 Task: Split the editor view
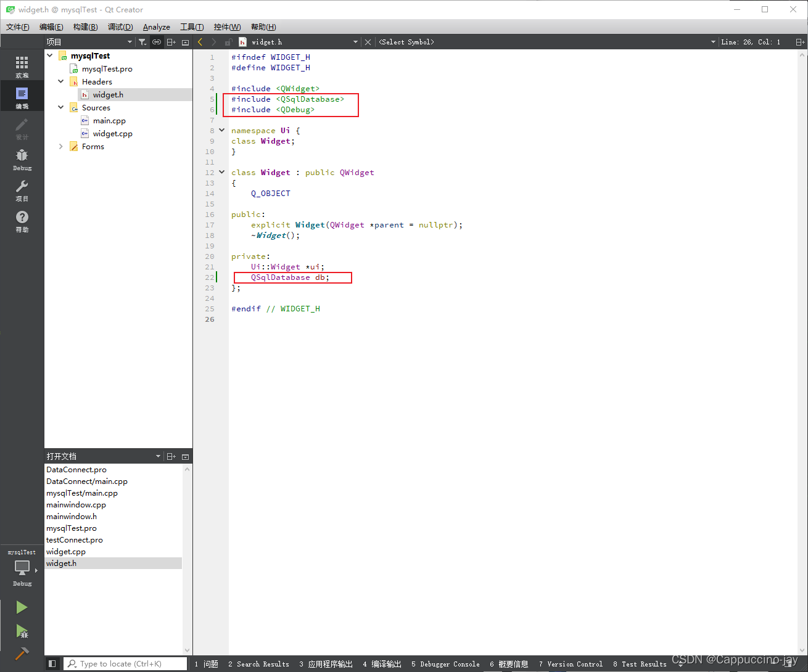click(x=799, y=42)
